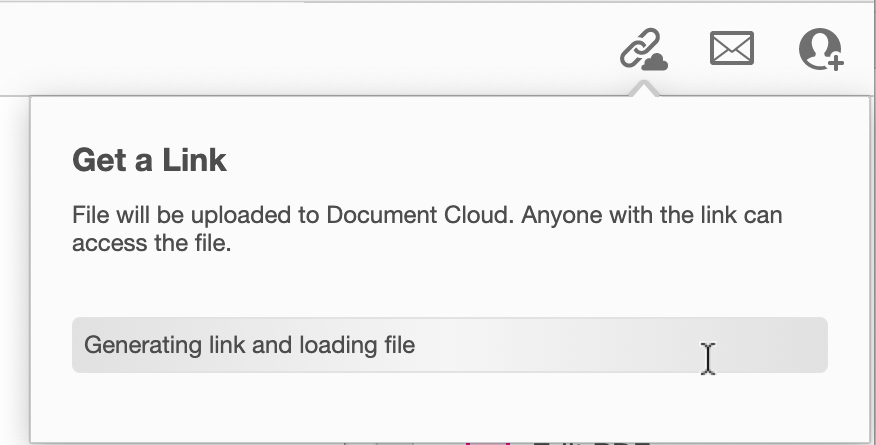
Task: Click the blank popover area below link field
Action: 449,405
